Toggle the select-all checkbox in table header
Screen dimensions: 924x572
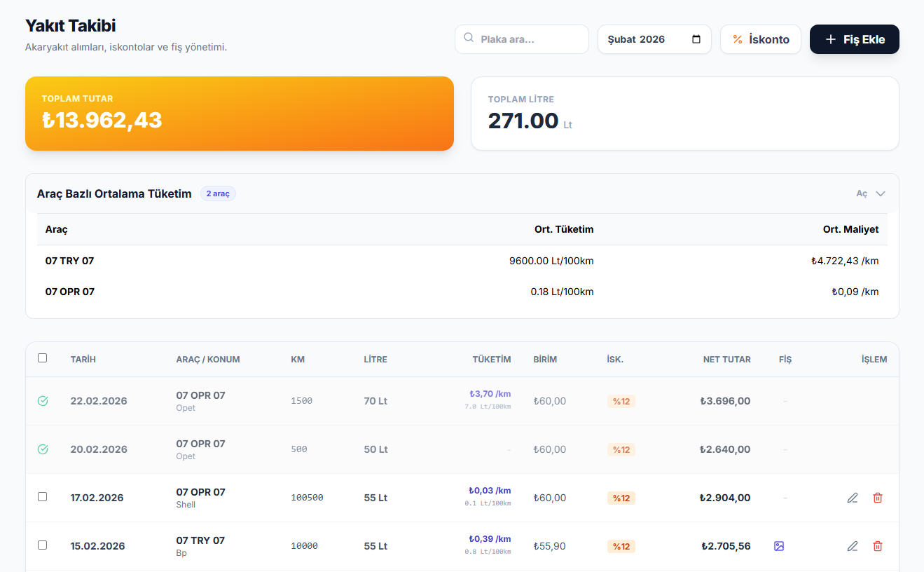(43, 358)
